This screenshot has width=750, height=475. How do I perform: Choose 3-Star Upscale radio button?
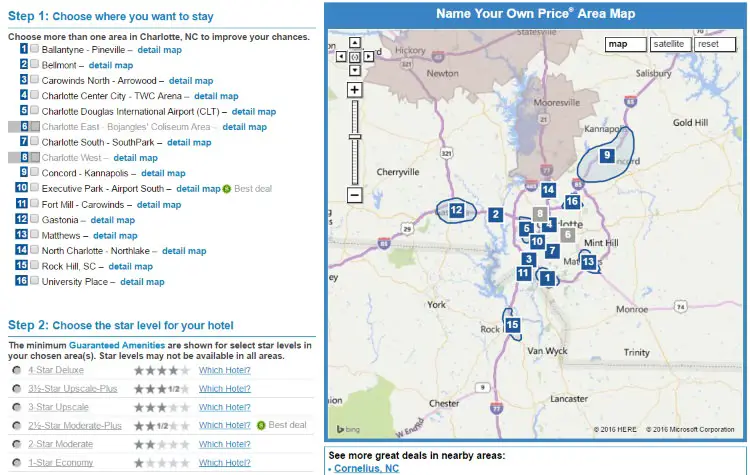click(x=17, y=407)
